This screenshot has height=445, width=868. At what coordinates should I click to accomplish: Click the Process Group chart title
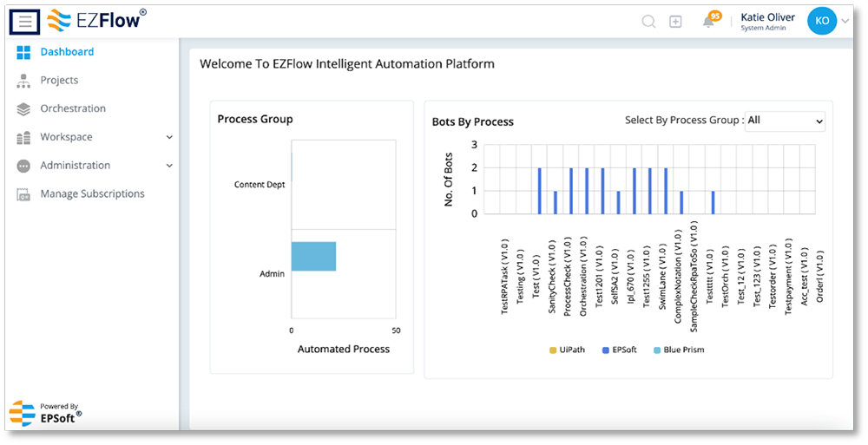click(x=254, y=119)
